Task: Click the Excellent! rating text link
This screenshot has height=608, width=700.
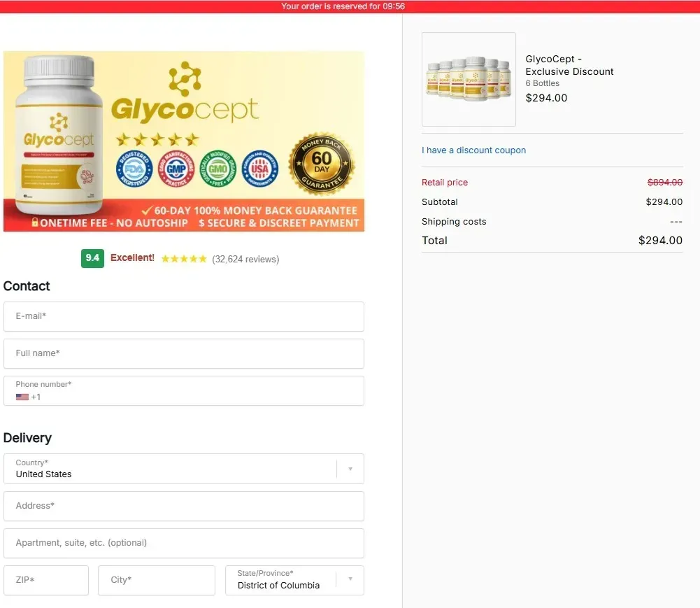Action: 132,257
